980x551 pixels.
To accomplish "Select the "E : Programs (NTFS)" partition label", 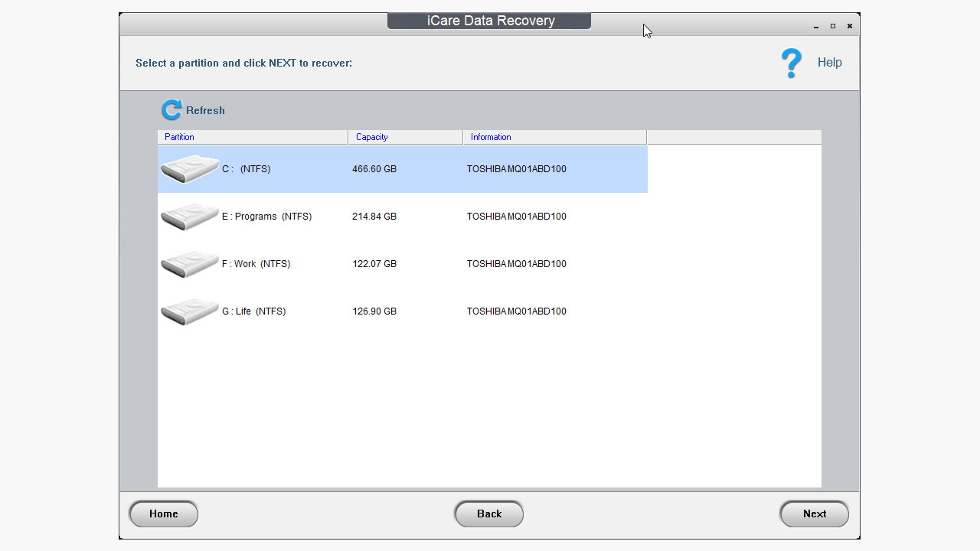I will point(267,217).
